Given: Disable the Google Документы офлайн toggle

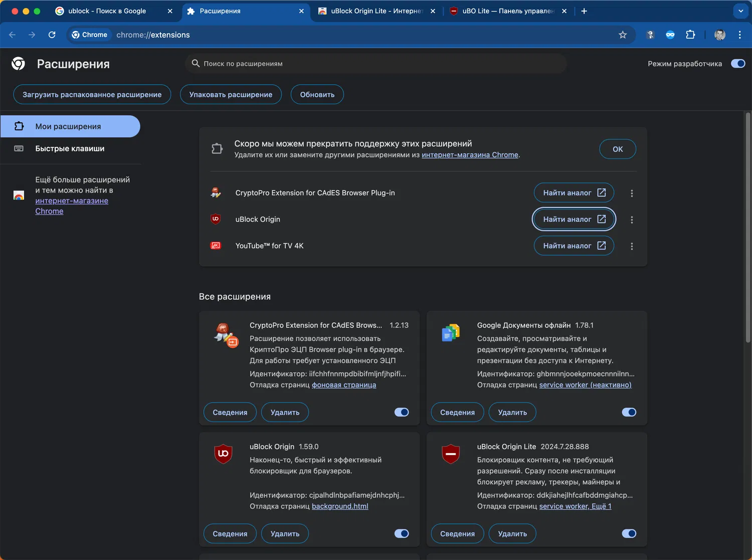Looking at the screenshot, I should pos(629,412).
